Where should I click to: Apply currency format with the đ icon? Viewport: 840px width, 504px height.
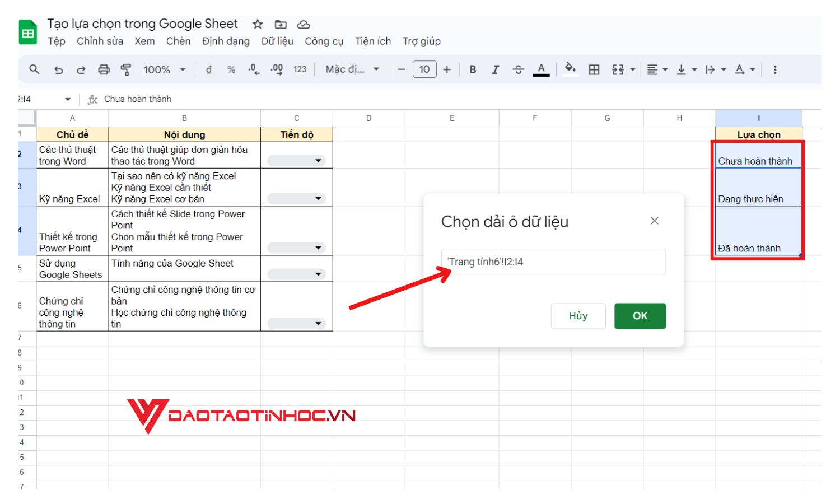[x=209, y=69]
